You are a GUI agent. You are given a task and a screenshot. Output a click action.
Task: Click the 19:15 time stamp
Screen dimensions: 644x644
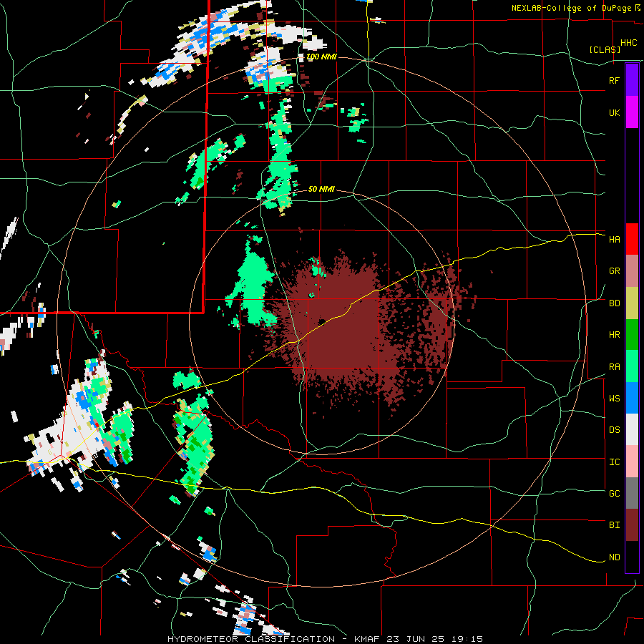[469, 639]
